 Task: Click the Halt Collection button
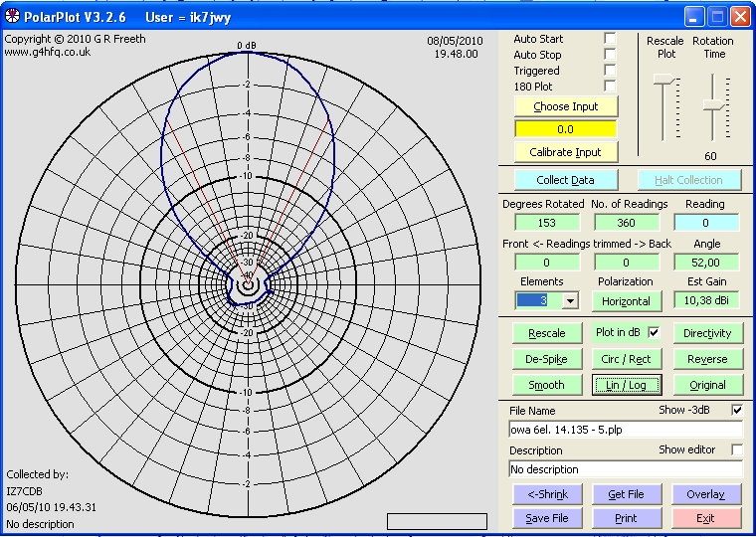[x=689, y=180]
